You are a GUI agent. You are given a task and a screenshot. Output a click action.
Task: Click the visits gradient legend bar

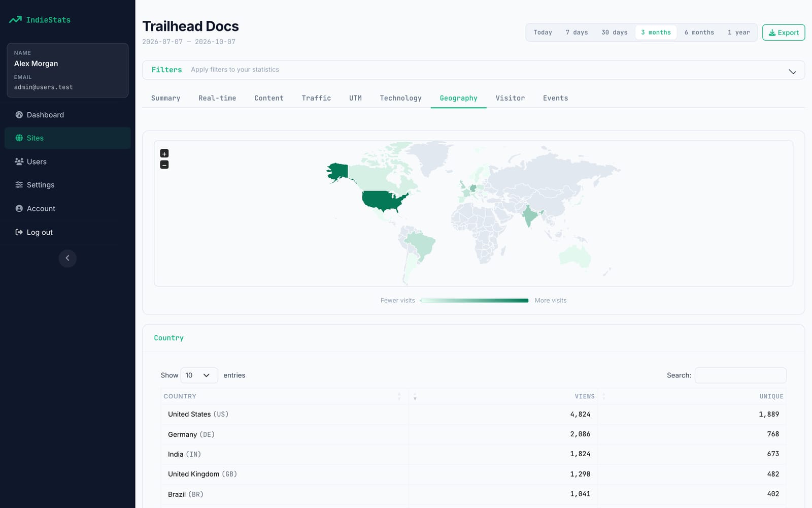pos(475,301)
